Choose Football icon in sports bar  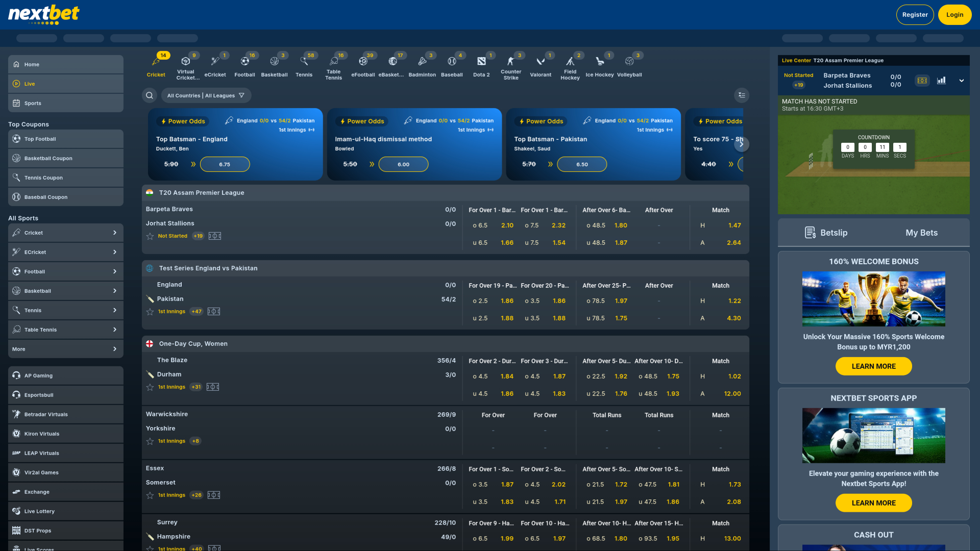point(245,66)
